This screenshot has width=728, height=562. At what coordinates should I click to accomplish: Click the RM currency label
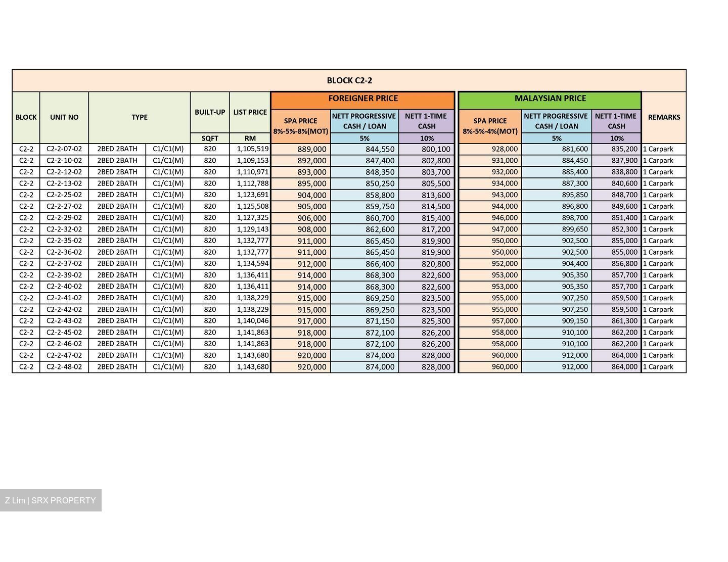coord(250,138)
